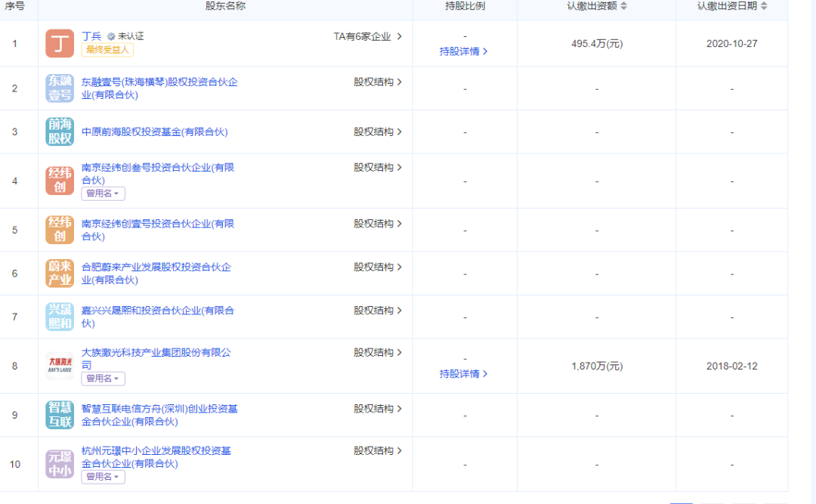Open 持股详情 for 丁兵
816x504 pixels.
coord(463,51)
